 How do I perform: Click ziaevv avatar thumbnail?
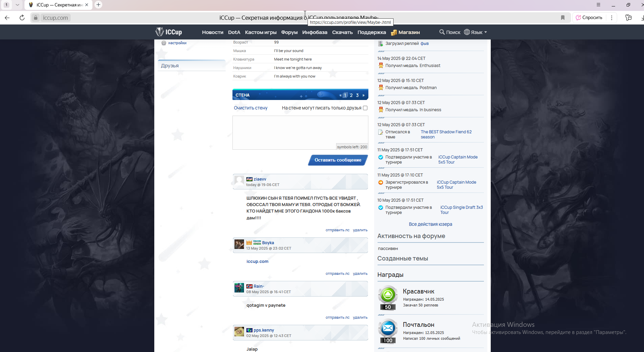[239, 181]
